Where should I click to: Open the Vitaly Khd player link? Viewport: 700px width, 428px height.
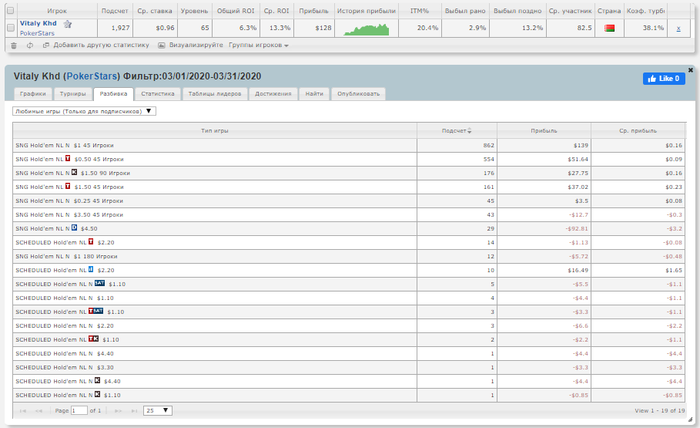(38, 23)
